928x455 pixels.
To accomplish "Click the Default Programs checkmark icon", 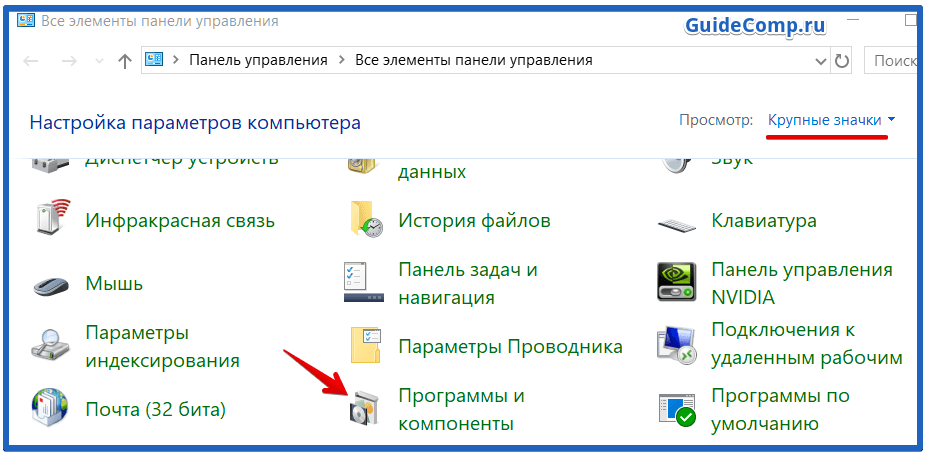I will pyautogui.click(x=677, y=409).
